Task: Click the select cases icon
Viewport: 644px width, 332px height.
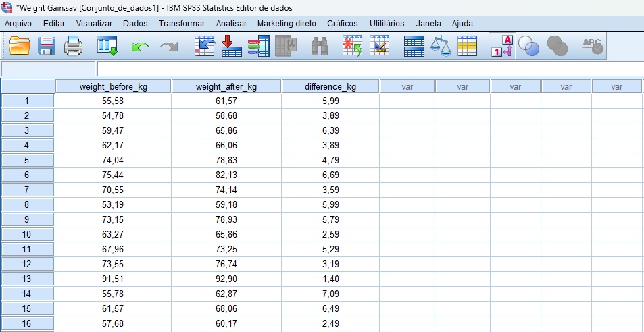Action: pos(468,46)
